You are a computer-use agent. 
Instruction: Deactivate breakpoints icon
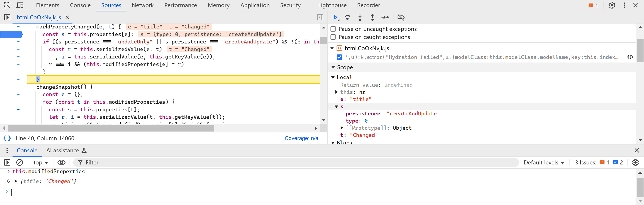tap(401, 17)
